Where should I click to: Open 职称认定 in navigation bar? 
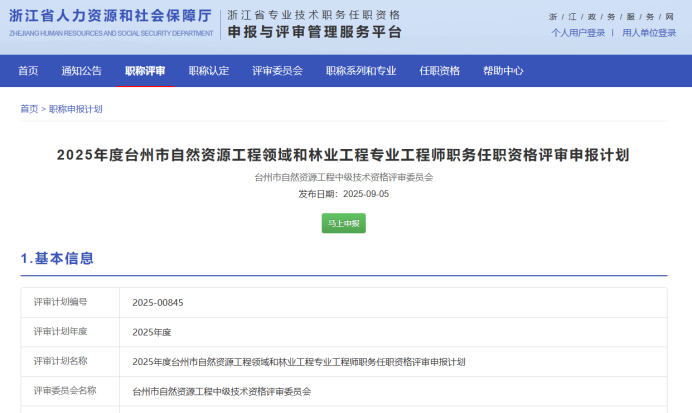coord(208,71)
